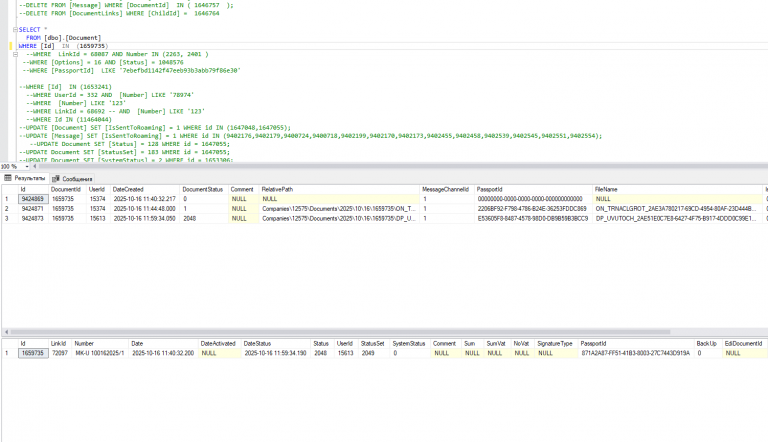Select the DocumentId column header
Image resolution: width=768 pixels, height=442 pixels.
coord(66,189)
